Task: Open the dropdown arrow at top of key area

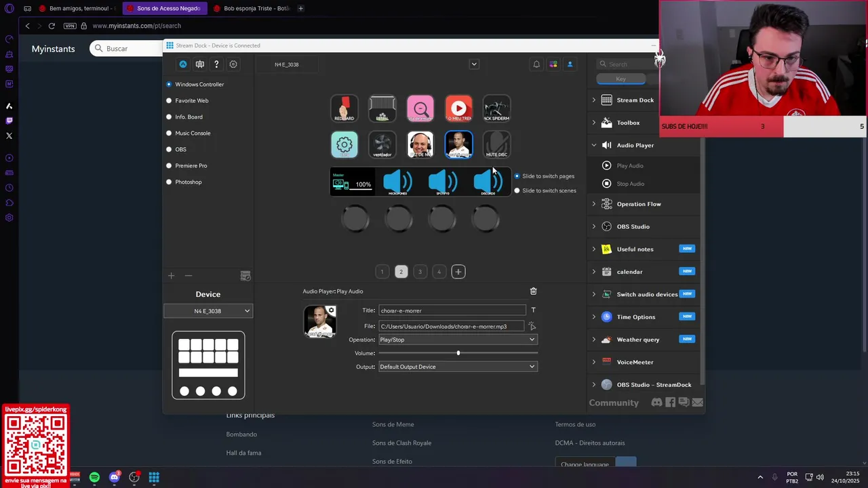Action: click(x=474, y=64)
